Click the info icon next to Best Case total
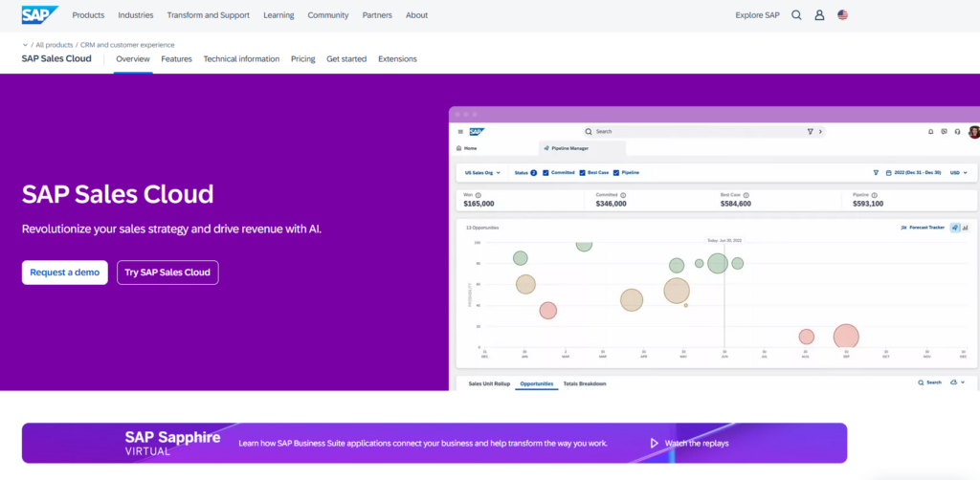980x480 pixels. click(x=746, y=195)
